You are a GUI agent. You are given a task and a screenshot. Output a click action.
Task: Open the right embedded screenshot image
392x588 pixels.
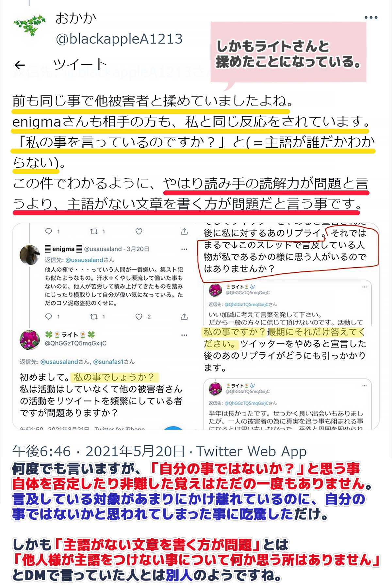tap(288, 326)
